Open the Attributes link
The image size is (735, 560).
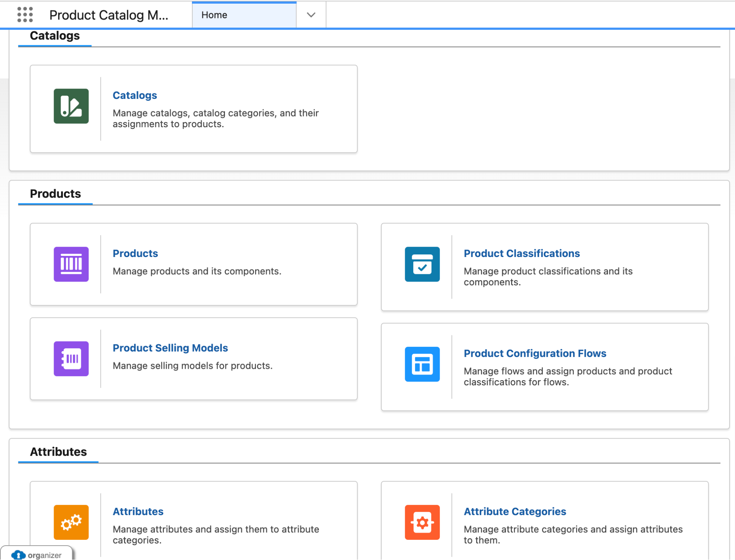pos(138,511)
